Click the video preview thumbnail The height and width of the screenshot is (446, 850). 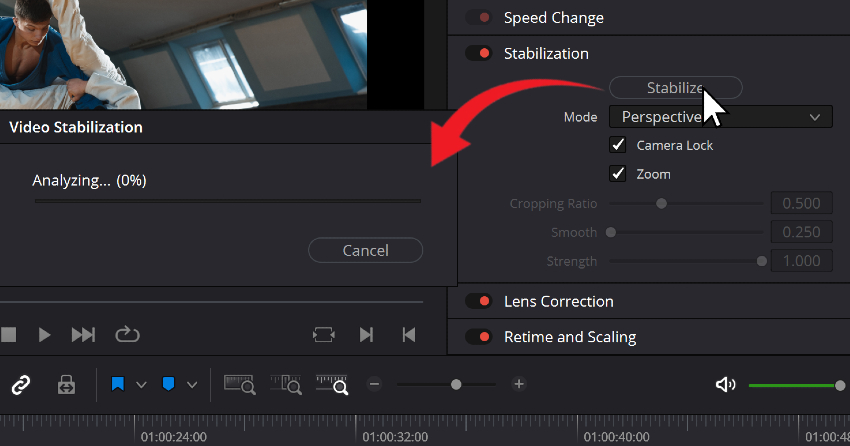click(x=183, y=54)
